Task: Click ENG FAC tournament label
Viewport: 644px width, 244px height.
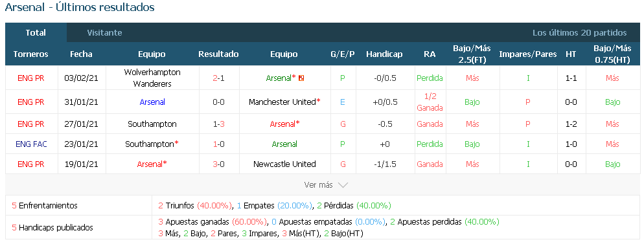Action: tap(31, 144)
